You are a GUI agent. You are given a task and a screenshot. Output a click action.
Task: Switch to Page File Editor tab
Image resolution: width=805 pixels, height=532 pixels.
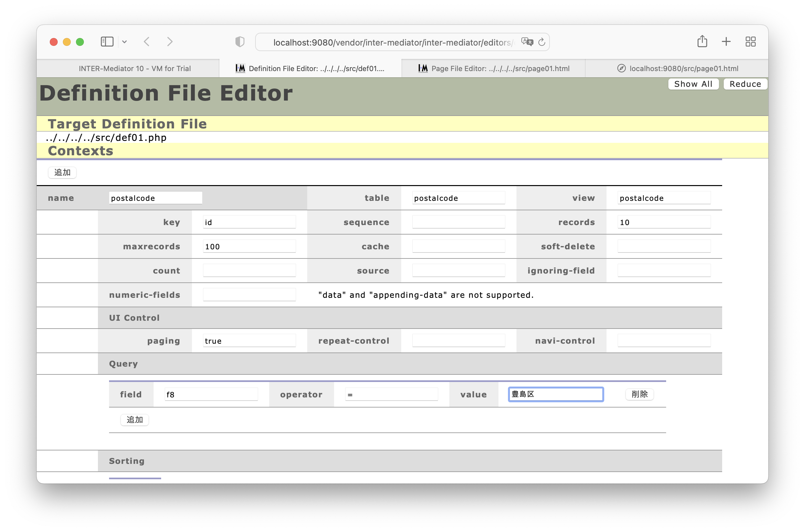493,68
